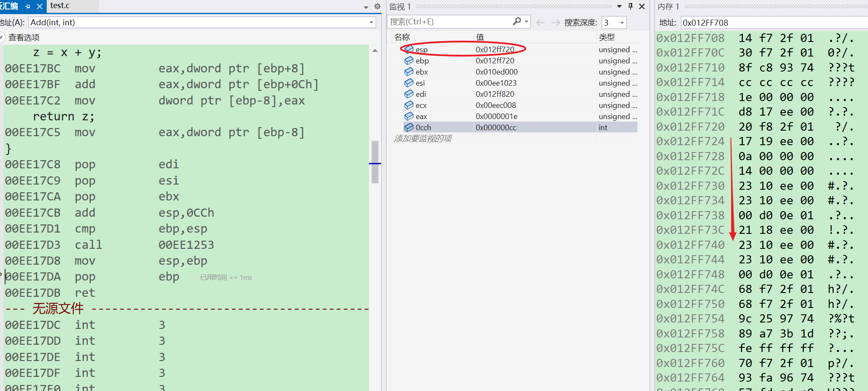Click the cmp ebp,esp instruction

click(106, 229)
